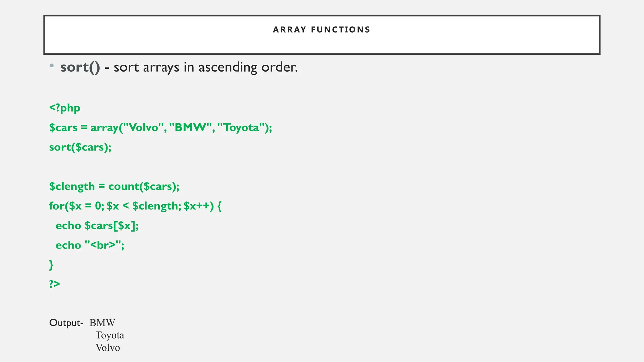This screenshot has height=362, width=644.
Task: Click the closing curly brace of loop
Action: point(51,265)
